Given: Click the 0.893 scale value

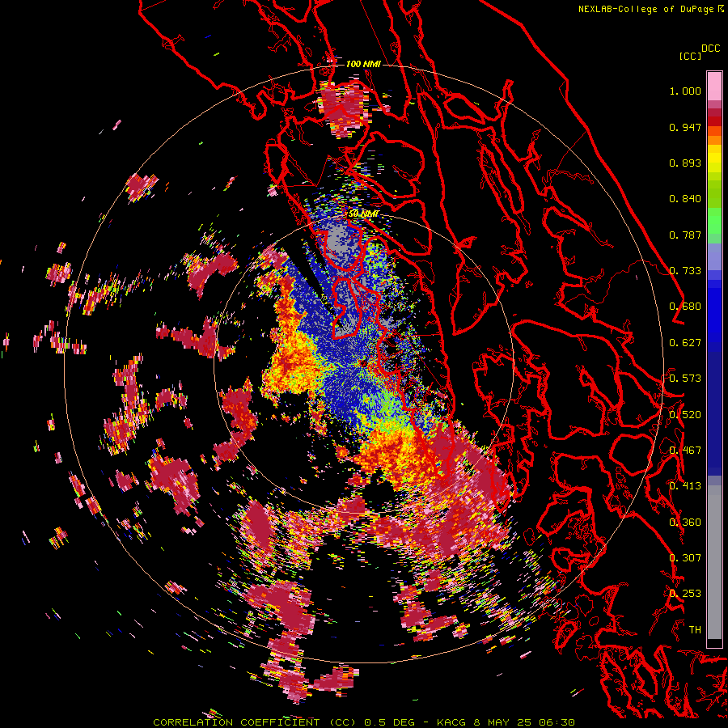Looking at the screenshot, I should click(x=685, y=163).
